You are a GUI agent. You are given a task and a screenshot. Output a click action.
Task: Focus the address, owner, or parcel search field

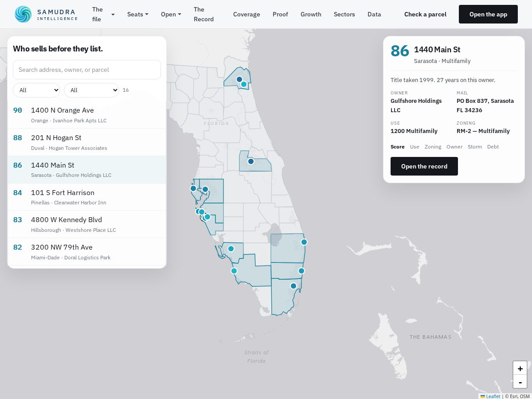(x=87, y=70)
